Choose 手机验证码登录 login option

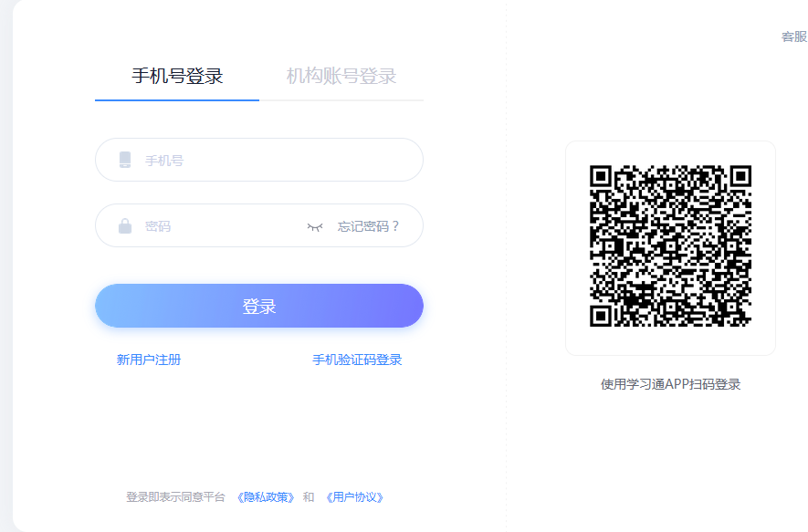point(357,360)
